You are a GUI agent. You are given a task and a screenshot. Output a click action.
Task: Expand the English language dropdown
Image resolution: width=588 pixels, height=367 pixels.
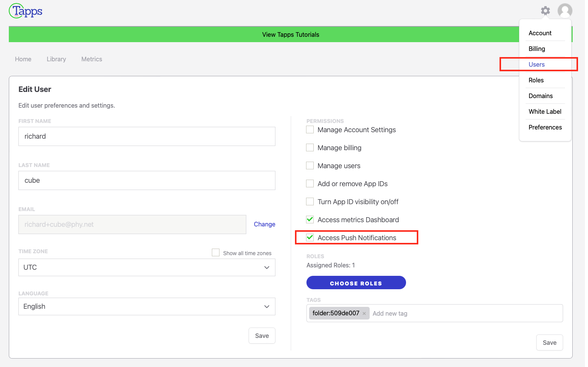tap(147, 306)
